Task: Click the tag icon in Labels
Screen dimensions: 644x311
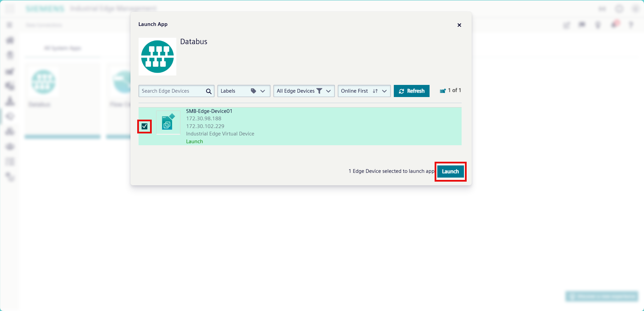Action: coord(253,91)
